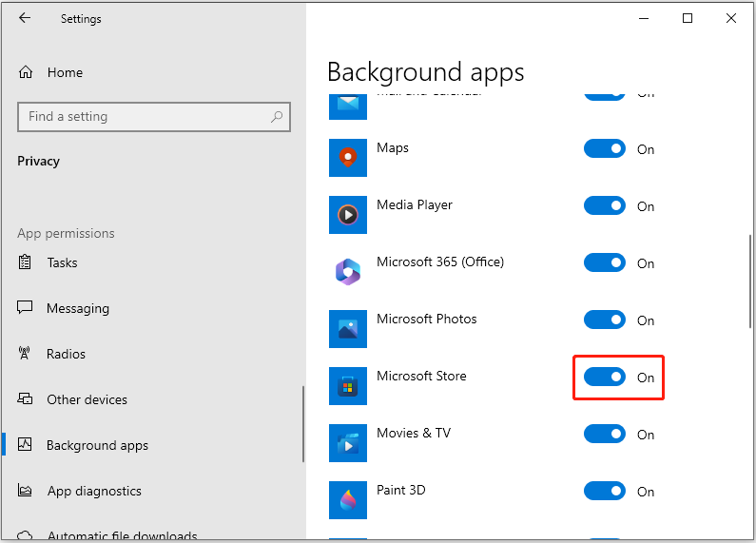Select Tasks in App permissions

coord(62,262)
